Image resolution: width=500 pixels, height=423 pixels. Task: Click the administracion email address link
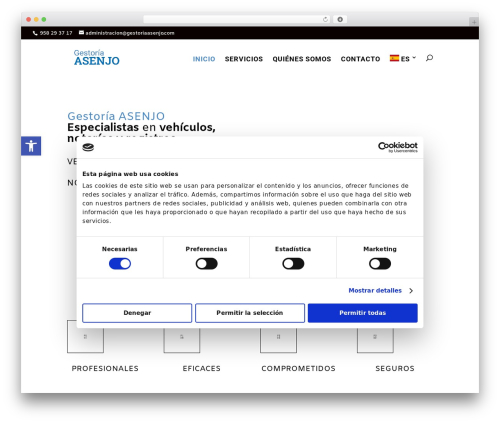130,33
